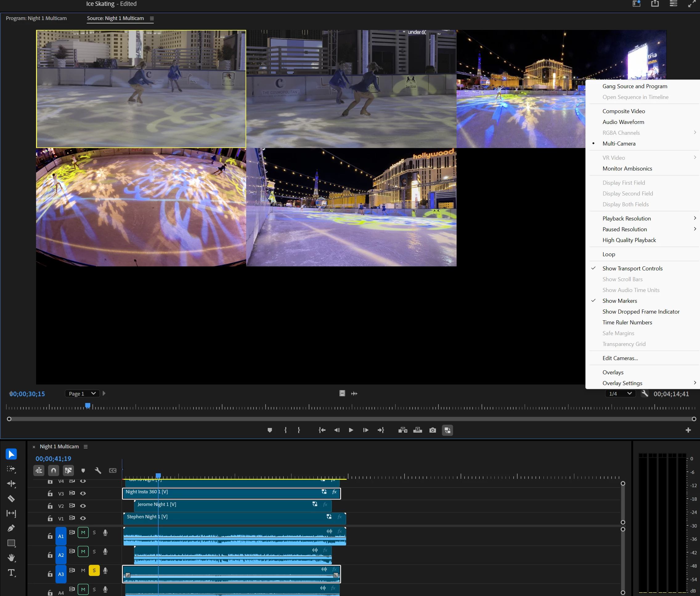This screenshot has width=700, height=596.
Task: Open the wrench settings icon beside the timecode
Action: [x=645, y=394]
